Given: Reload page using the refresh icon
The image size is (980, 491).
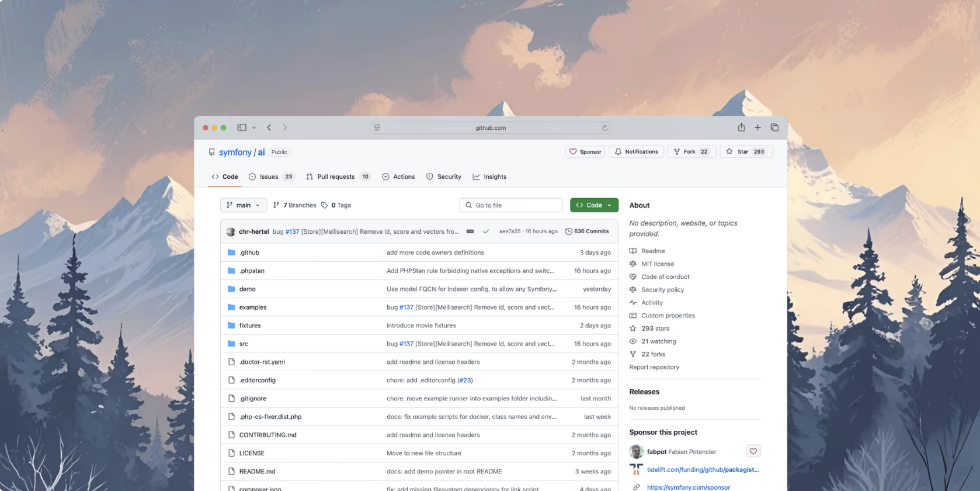Looking at the screenshot, I should coord(604,128).
